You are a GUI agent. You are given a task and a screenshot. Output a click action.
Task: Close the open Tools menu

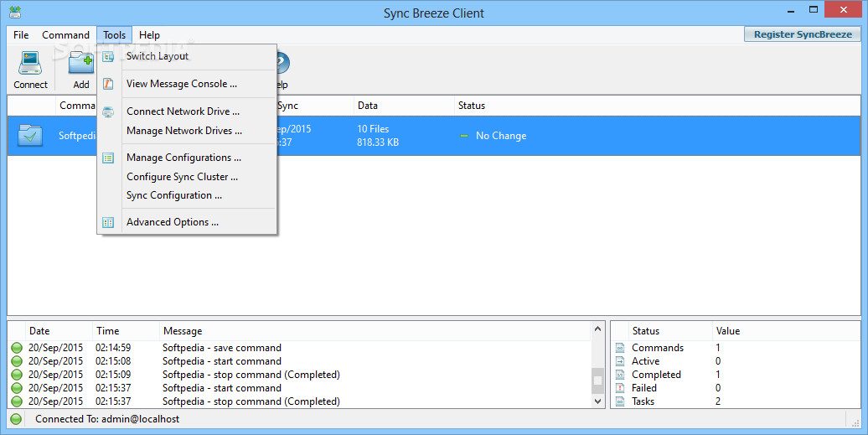(115, 35)
